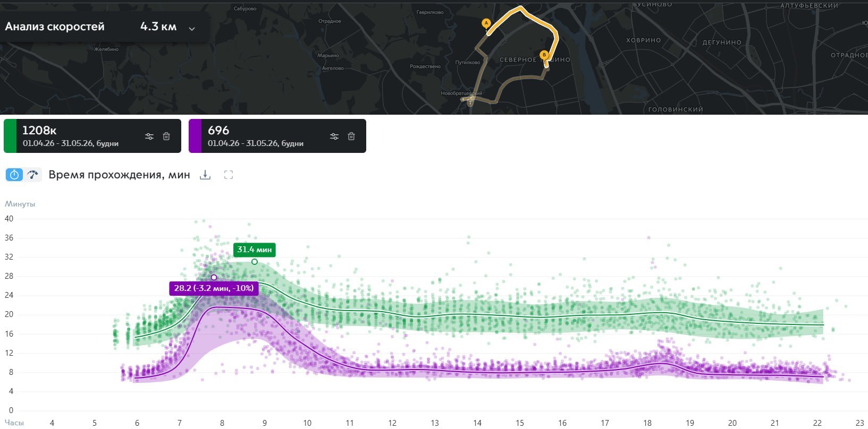
Task: Click the 'Путилково' label on the map
Action: coord(468,63)
